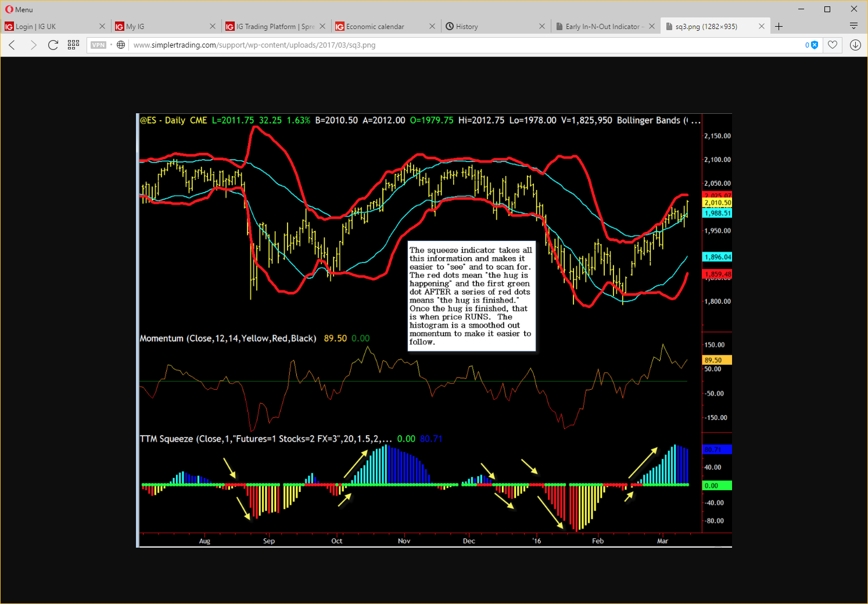
Task: Click the "V=1,825,950" volume readout
Action: click(587, 120)
